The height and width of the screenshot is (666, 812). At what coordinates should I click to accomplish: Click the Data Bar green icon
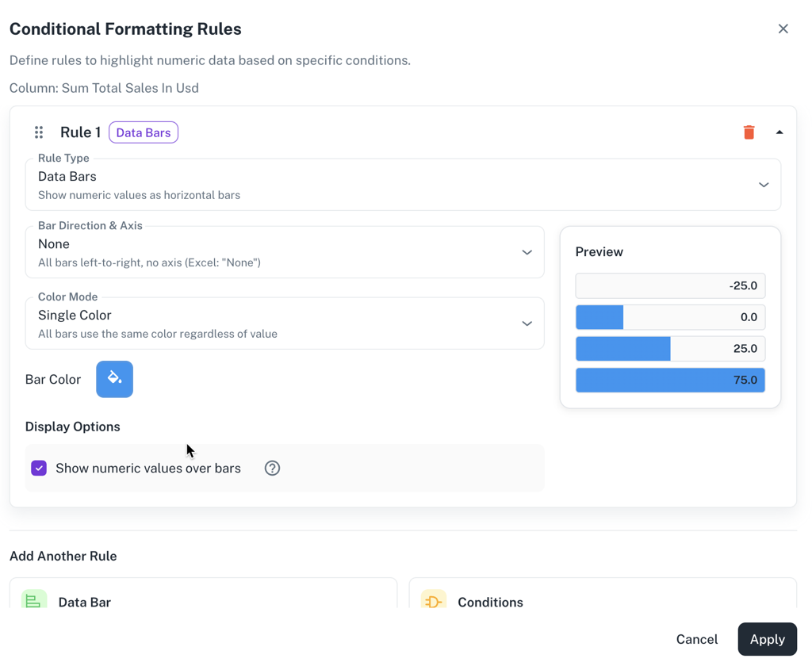34,601
